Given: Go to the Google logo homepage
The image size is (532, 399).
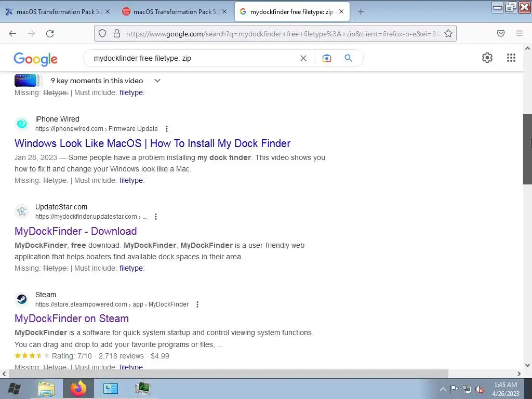Looking at the screenshot, I should tap(36, 59).
